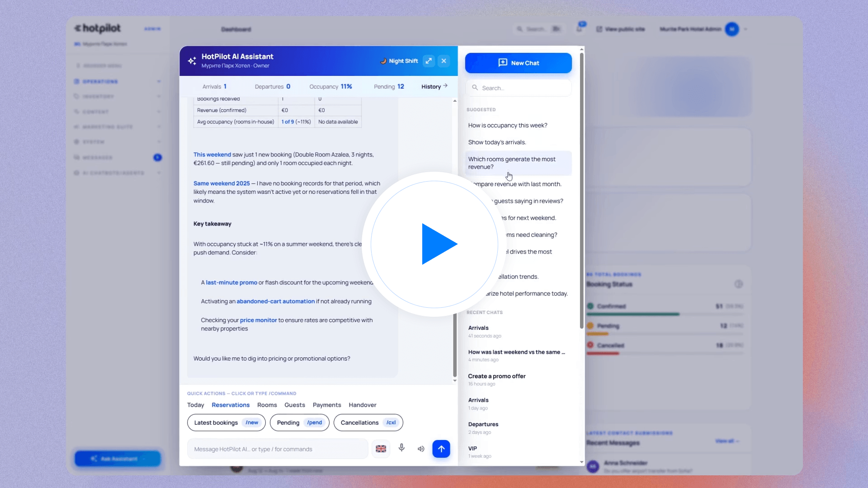Screen dimensions: 868x488
Task: Switch to the Today quick actions tab
Action: click(x=195, y=405)
